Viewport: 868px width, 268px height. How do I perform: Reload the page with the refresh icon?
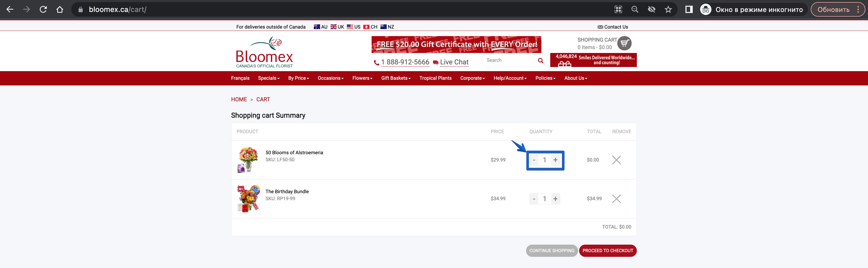click(43, 9)
